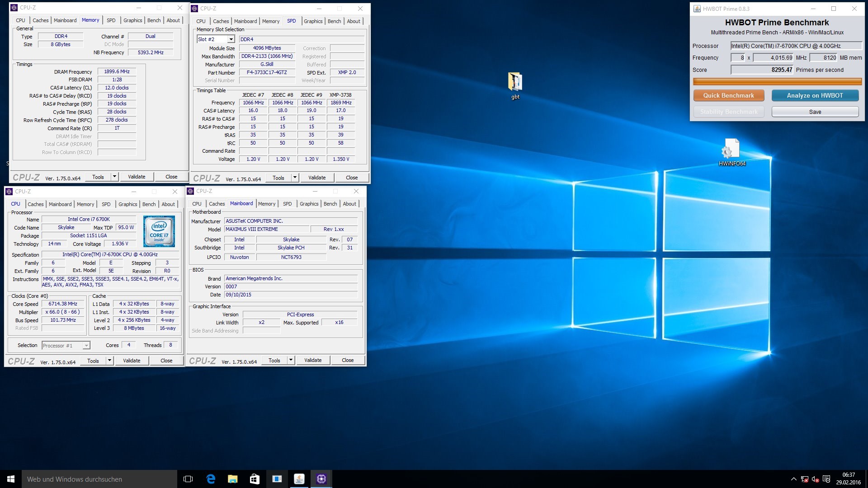Click Close button in CPU window
Image resolution: width=868 pixels, height=488 pixels.
click(x=166, y=361)
